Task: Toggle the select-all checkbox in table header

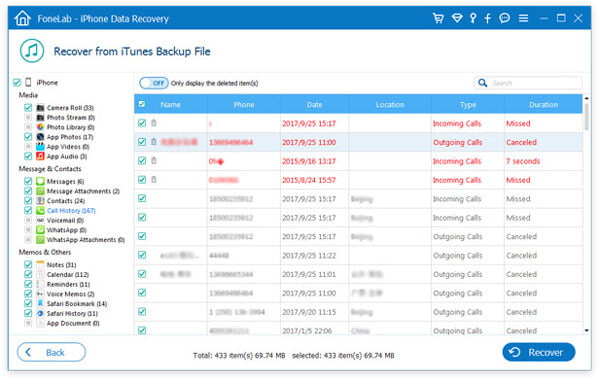Action: coord(142,104)
